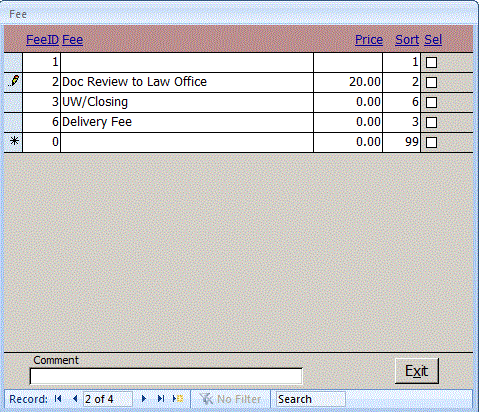Go to first record navigation arrow
479x412 pixels.
click(58, 399)
